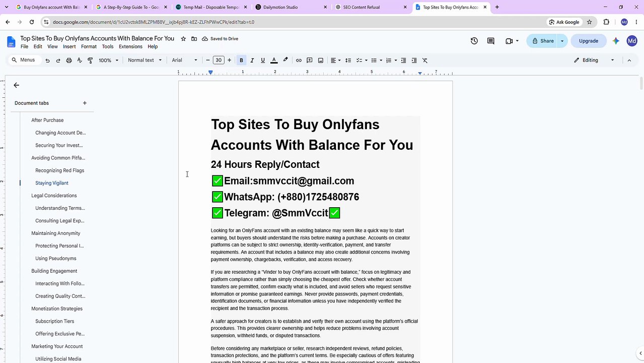This screenshot has height=363, width=644.
Task: Redo the last action
Action: point(58,60)
